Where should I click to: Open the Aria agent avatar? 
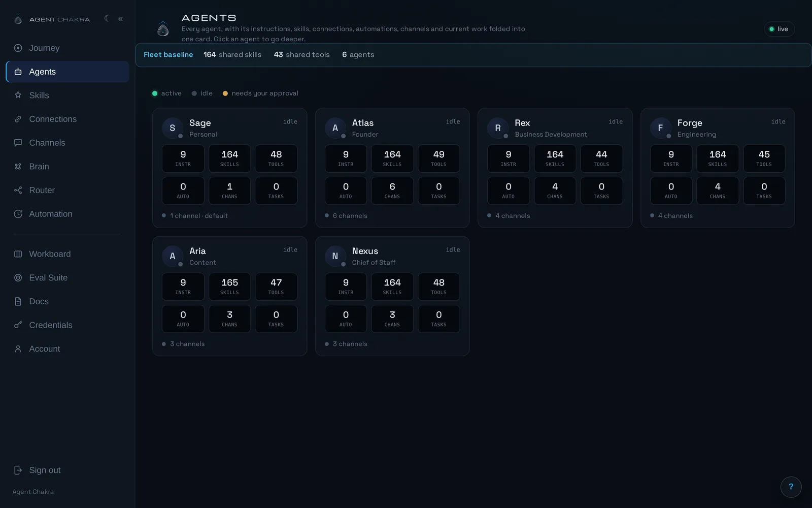point(173,256)
